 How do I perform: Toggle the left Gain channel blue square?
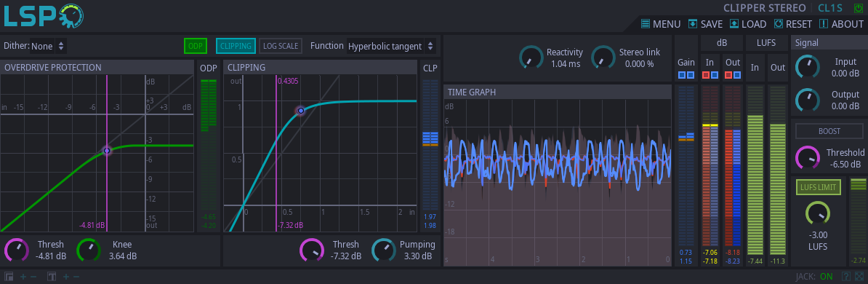(x=682, y=75)
